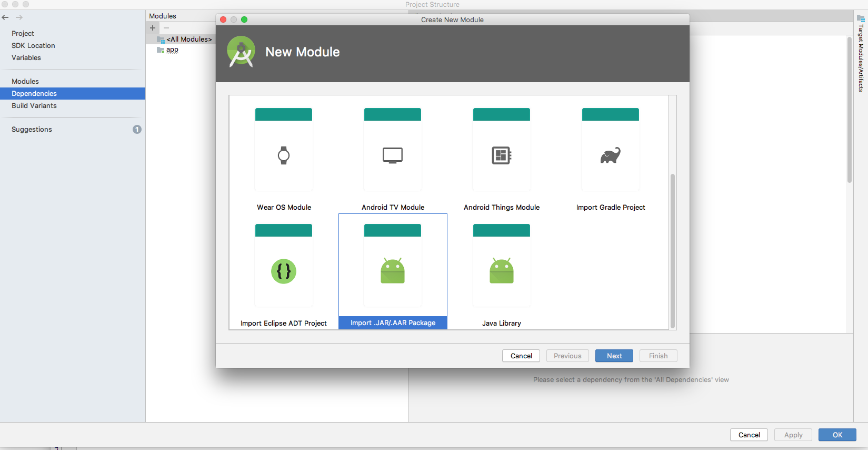Click the Previous button
This screenshot has width=868, height=450.
click(x=567, y=356)
